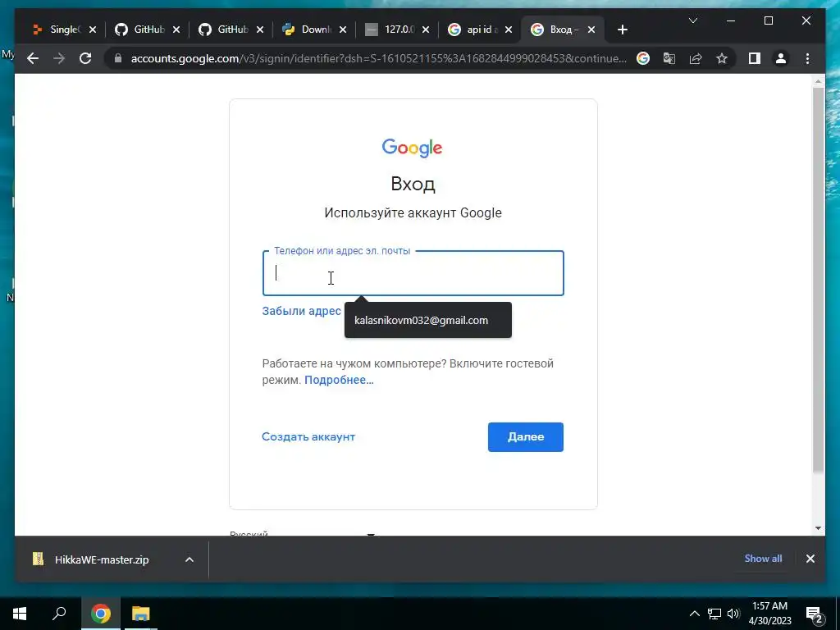The image size is (840, 630).
Task: Open the browser side panel
Action: pos(755,58)
